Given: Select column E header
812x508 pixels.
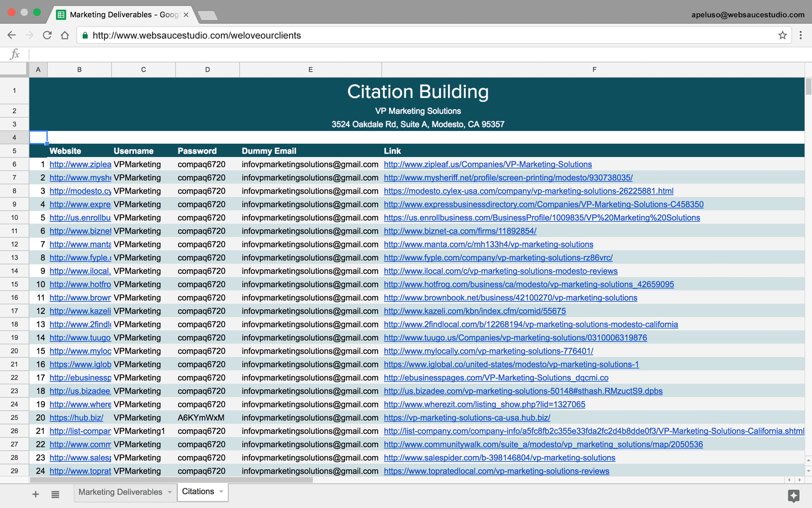Looking at the screenshot, I should tap(311, 70).
